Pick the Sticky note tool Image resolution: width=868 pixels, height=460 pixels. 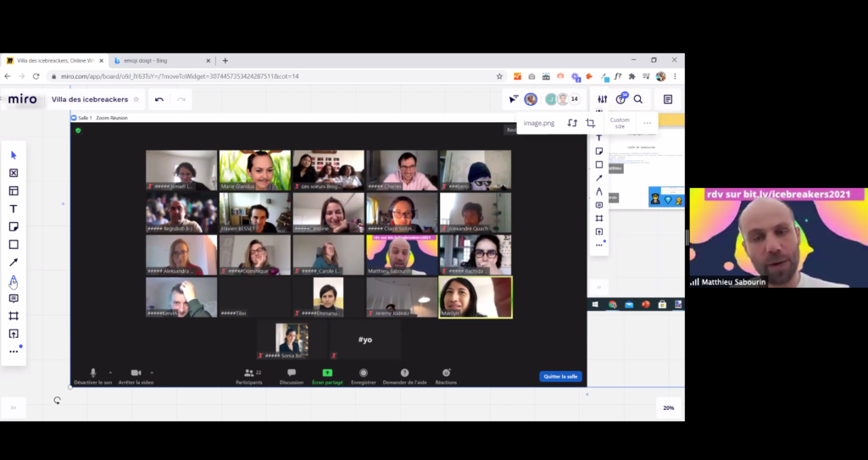[x=14, y=227]
